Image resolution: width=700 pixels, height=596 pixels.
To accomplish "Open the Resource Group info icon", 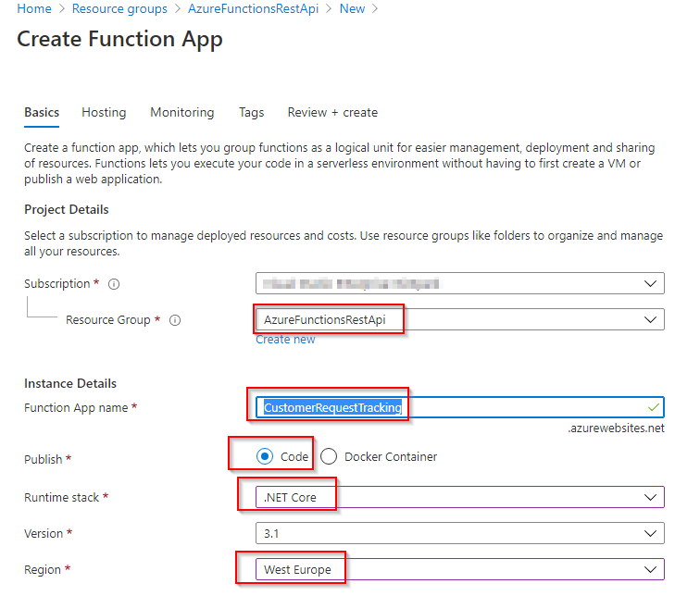I will [175, 320].
